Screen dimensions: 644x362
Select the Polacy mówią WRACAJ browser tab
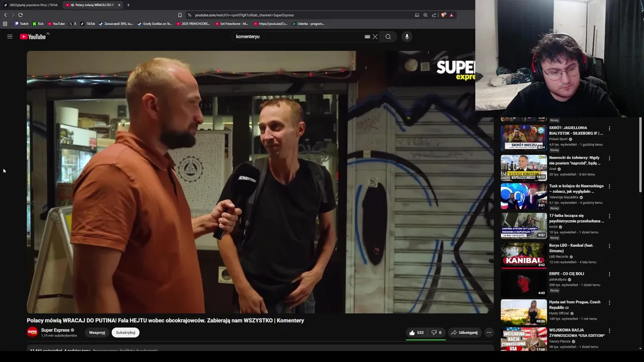pos(93,5)
